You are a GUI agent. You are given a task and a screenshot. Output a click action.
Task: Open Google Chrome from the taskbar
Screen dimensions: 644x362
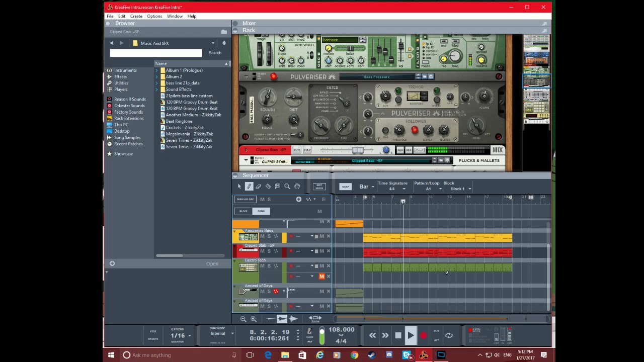point(355,355)
